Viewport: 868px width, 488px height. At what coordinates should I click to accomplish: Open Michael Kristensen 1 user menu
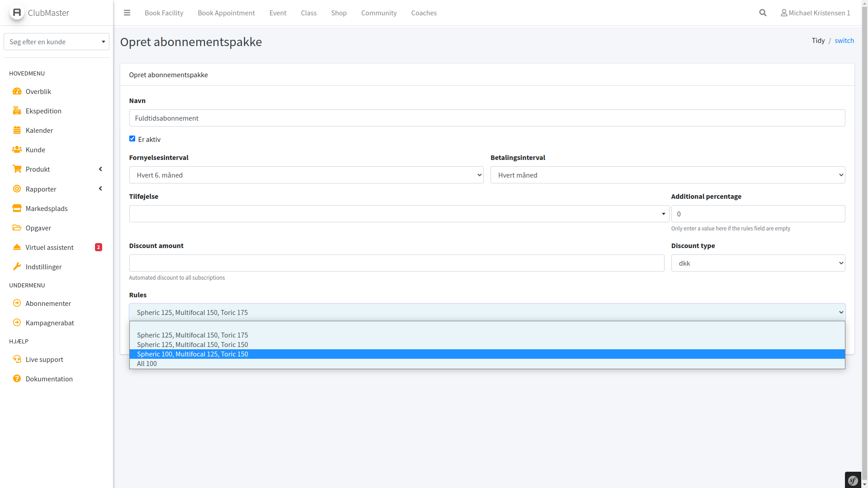point(815,13)
